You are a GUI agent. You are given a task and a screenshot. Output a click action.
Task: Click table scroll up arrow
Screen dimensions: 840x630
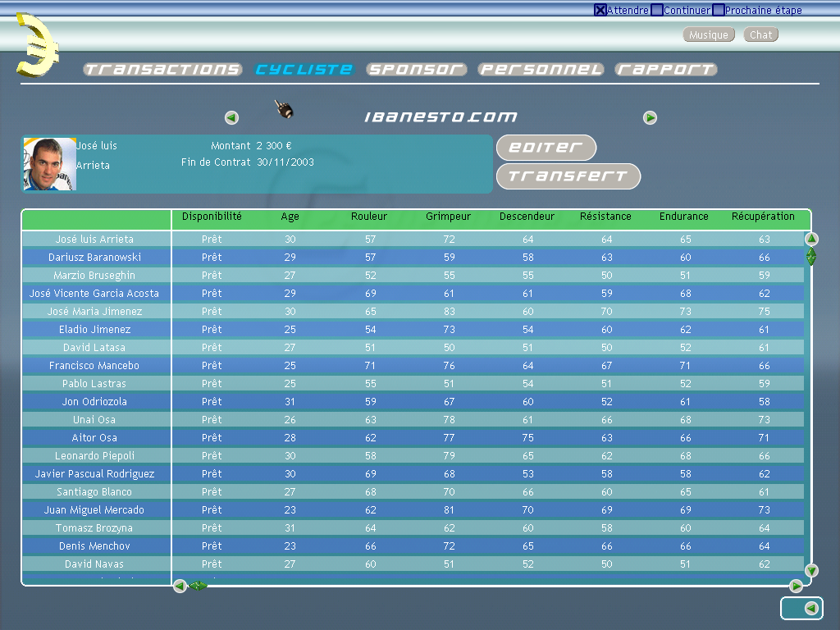[811, 239]
